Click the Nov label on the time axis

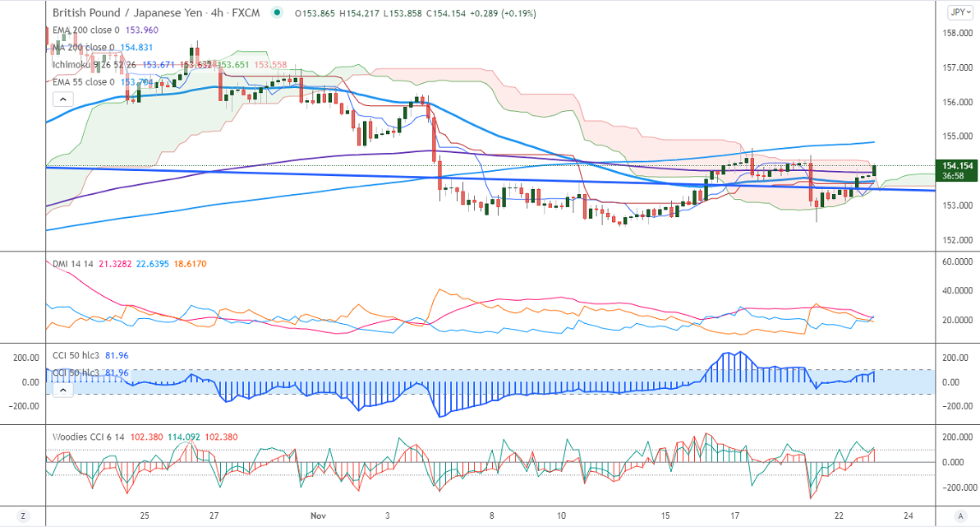click(318, 515)
